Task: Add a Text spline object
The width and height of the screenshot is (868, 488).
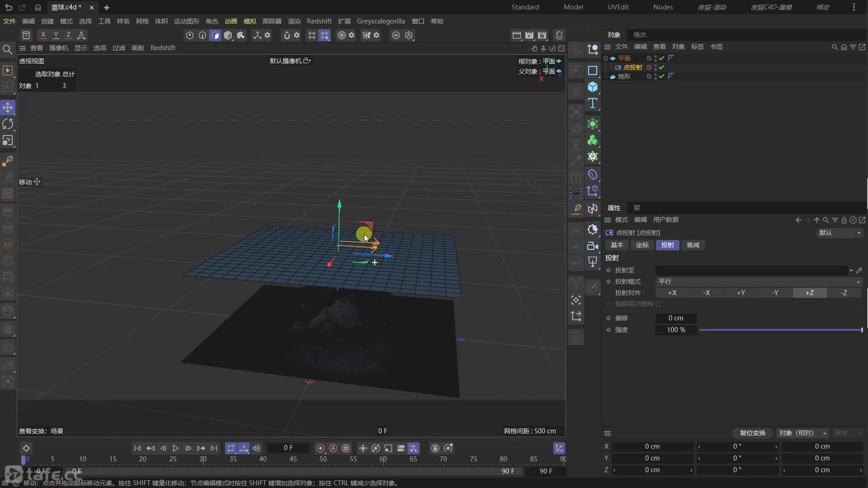Action: 593,103
